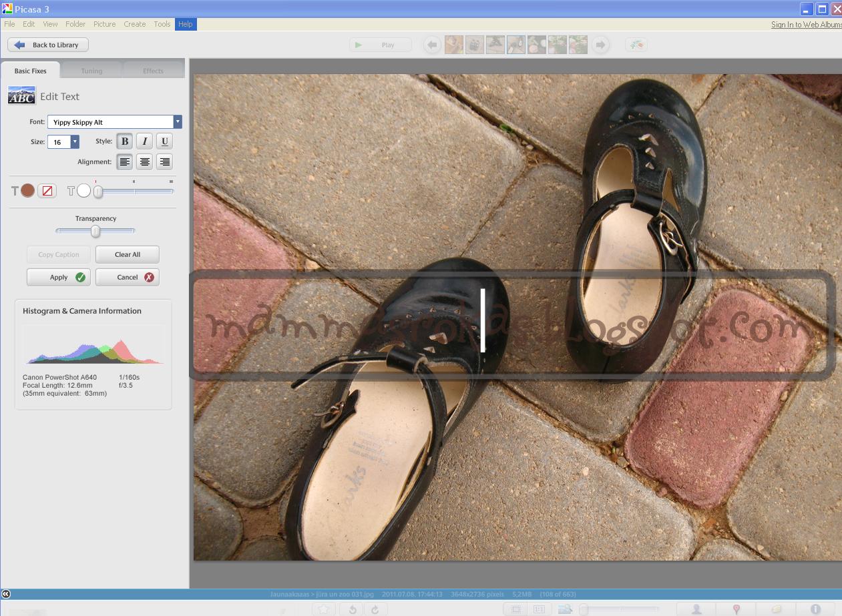Toggle Bold text style
842x616 pixels.
click(124, 141)
